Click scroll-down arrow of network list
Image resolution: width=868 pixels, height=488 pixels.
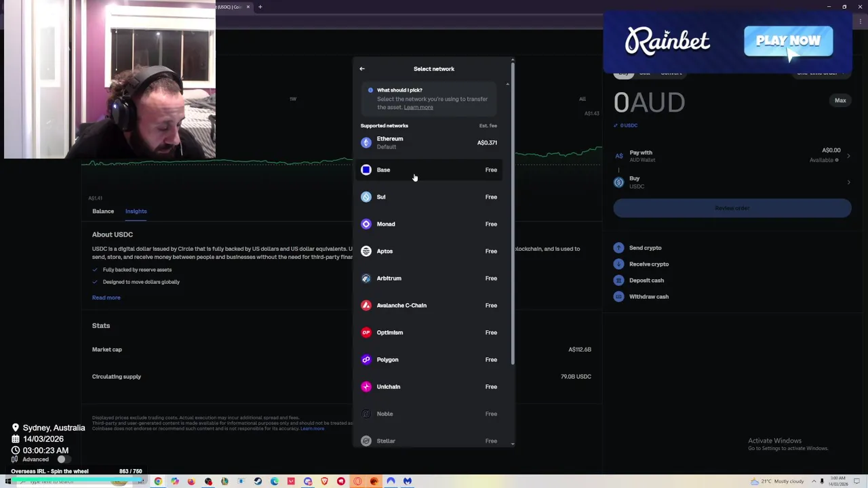(x=513, y=444)
